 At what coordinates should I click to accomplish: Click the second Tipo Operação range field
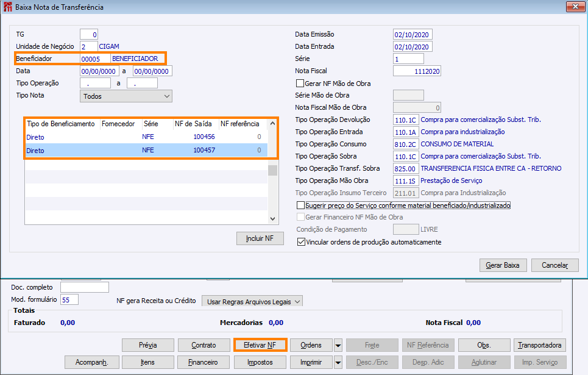pos(142,84)
